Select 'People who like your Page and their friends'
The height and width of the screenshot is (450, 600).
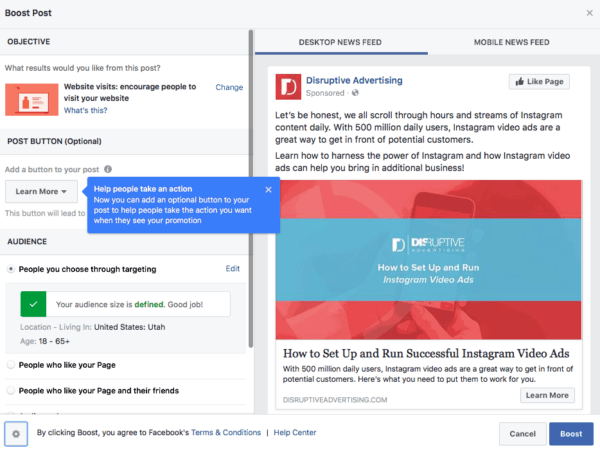(11, 390)
